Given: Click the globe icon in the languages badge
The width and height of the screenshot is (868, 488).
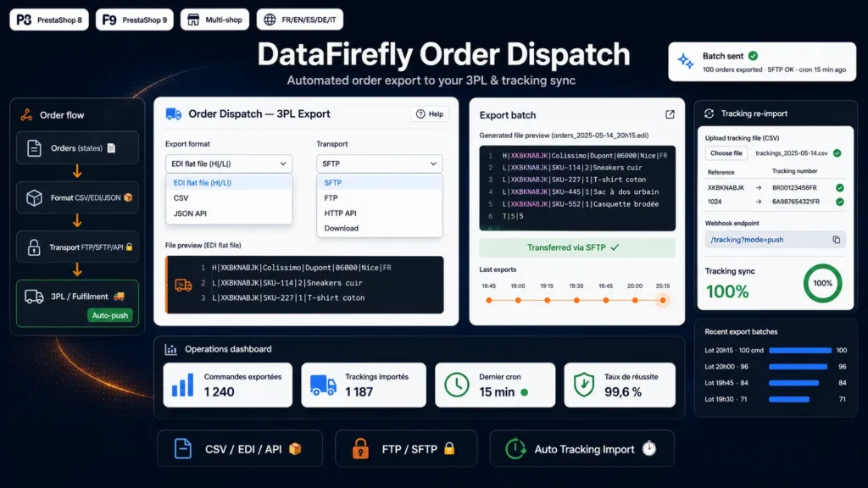Looking at the screenshot, I should coord(270,20).
